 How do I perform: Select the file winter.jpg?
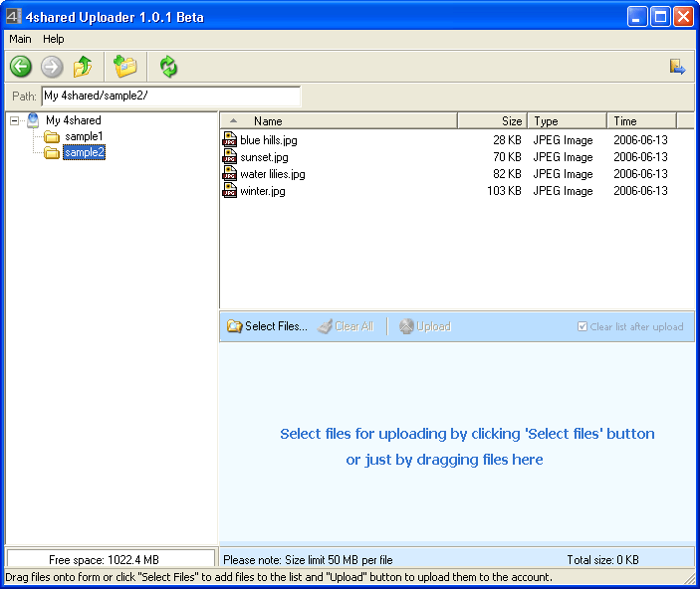pyautogui.click(x=263, y=191)
